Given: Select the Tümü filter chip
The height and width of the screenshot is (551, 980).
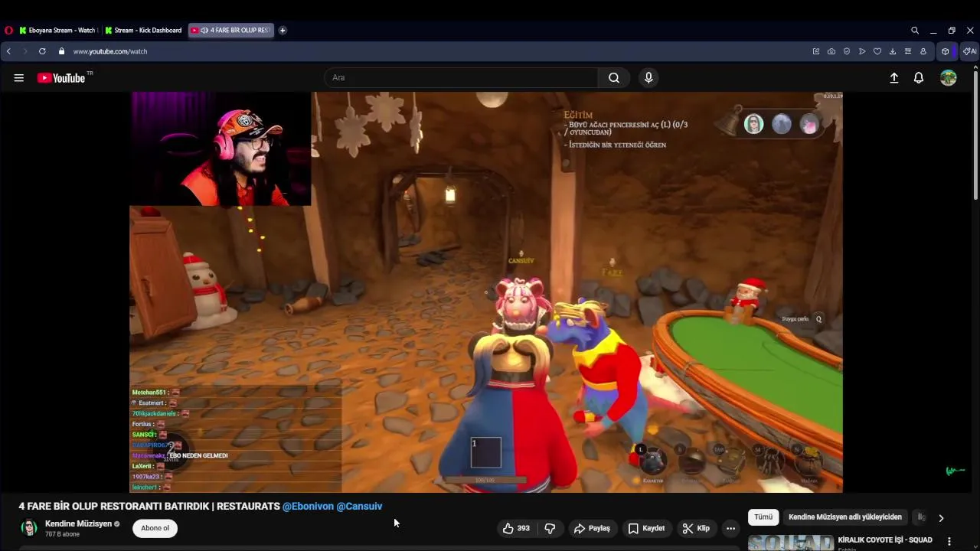Looking at the screenshot, I should click(x=763, y=517).
